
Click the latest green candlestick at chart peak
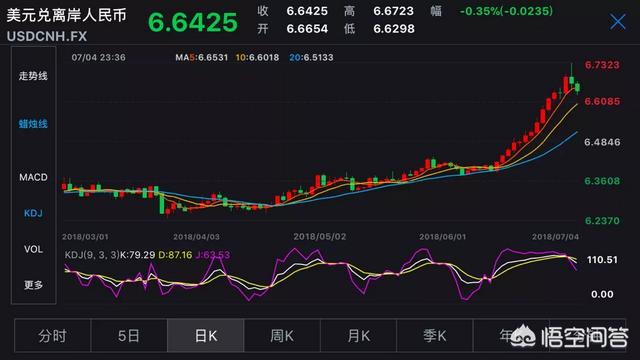[577, 87]
